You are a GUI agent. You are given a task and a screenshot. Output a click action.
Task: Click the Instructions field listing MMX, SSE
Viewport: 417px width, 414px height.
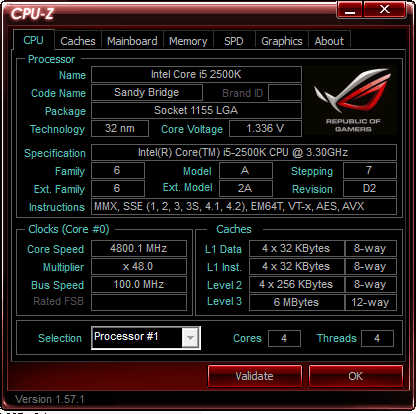(x=244, y=206)
